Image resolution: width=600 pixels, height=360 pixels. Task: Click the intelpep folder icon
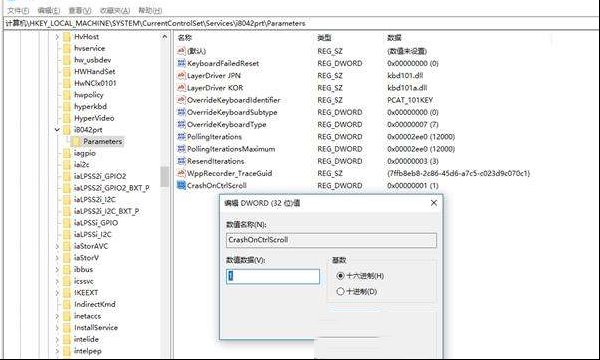(x=67, y=351)
